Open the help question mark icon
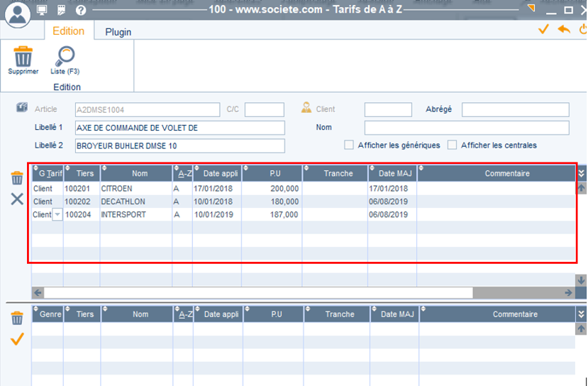This screenshot has width=588, height=386. coord(81,10)
